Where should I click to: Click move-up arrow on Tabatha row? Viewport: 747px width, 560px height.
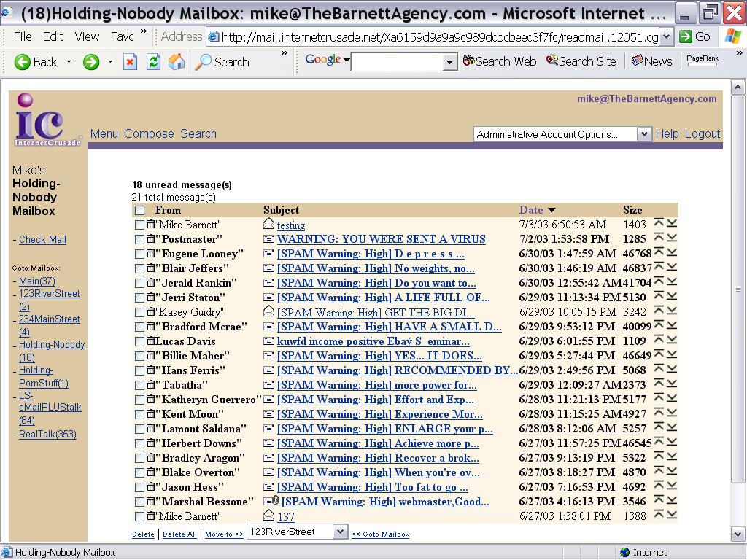click(x=659, y=384)
